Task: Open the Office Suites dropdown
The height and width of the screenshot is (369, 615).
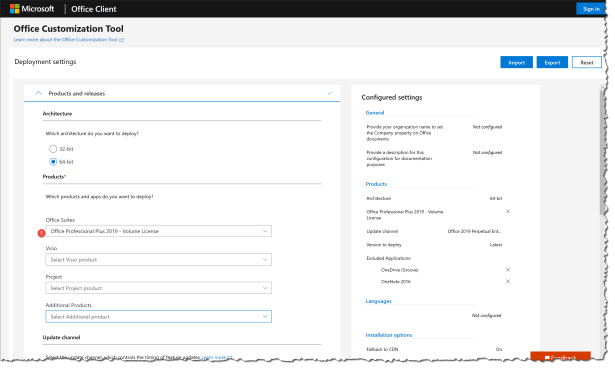Action: [x=158, y=231]
